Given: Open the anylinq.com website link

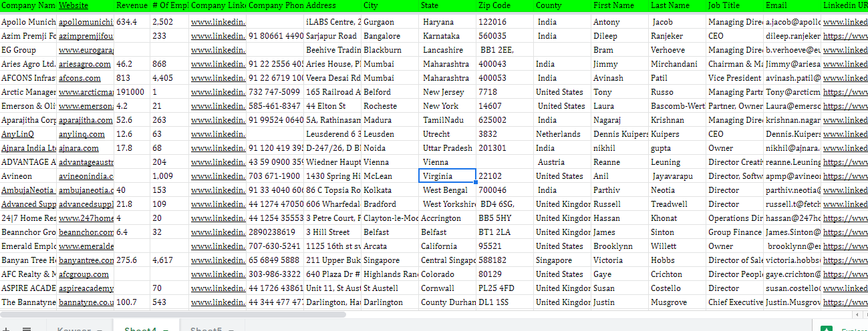Looking at the screenshot, I should (x=81, y=134).
